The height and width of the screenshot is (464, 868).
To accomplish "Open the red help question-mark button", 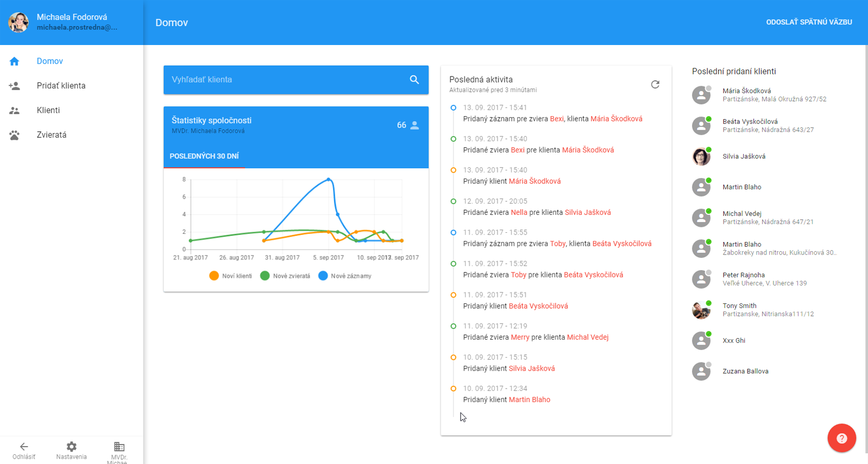I will tap(842, 438).
